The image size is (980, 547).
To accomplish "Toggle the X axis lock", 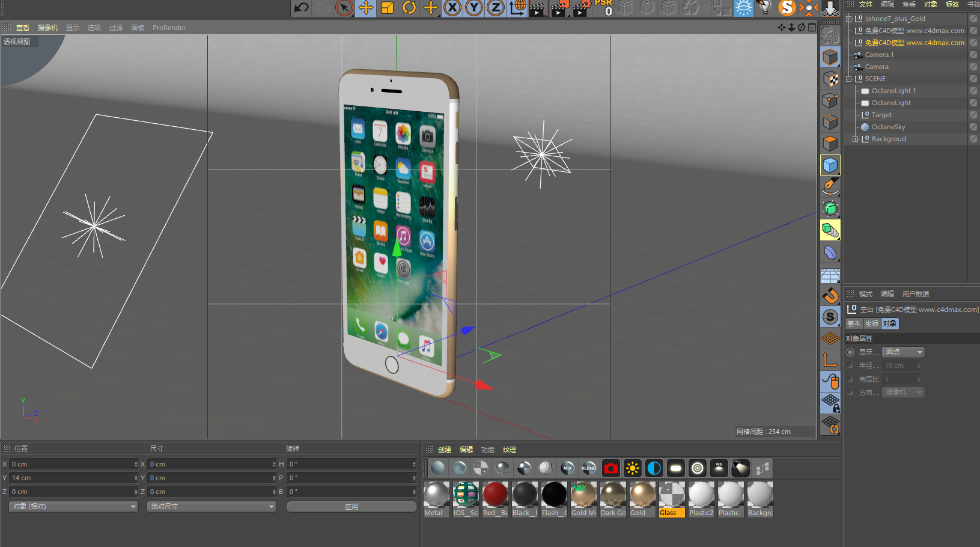I will [x=452, y=8].
